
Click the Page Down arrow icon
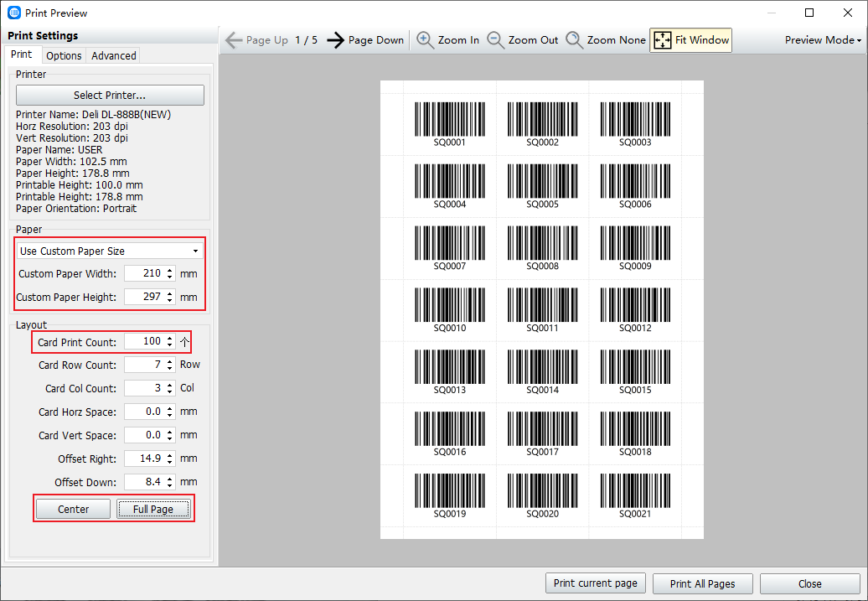coord(335,40)
